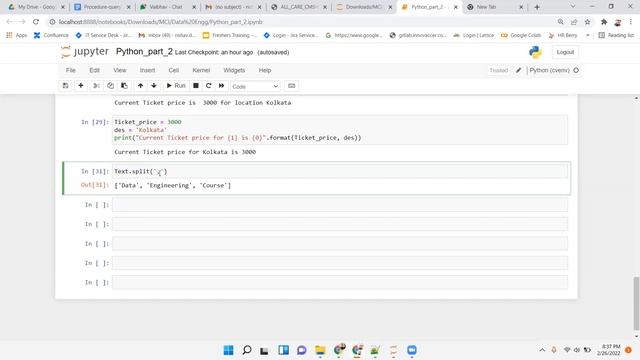Open the Widgets menu
The width and height of the screenshot is (640, 360).
click(234, 70)
